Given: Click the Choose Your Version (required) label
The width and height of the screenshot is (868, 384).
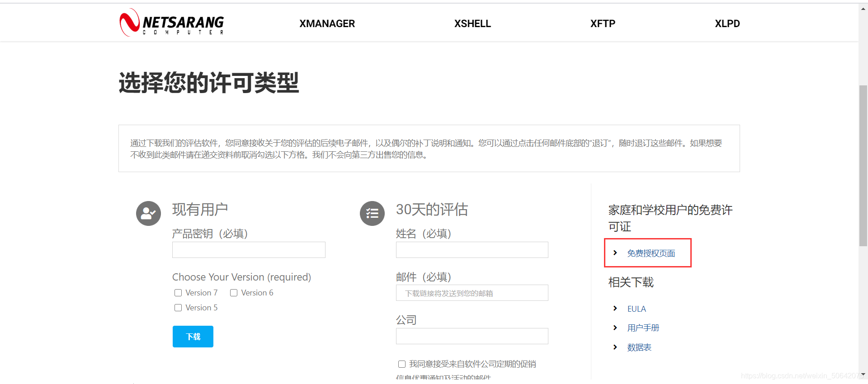Looking at the screenshot, I should pyautogui.click(x=241, y=277).
